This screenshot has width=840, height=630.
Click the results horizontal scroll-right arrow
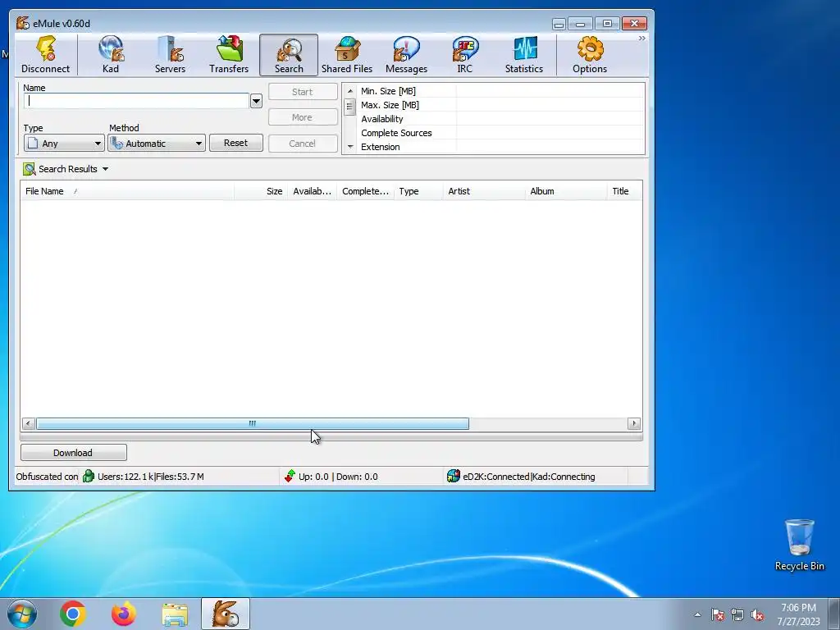point(634,424)
